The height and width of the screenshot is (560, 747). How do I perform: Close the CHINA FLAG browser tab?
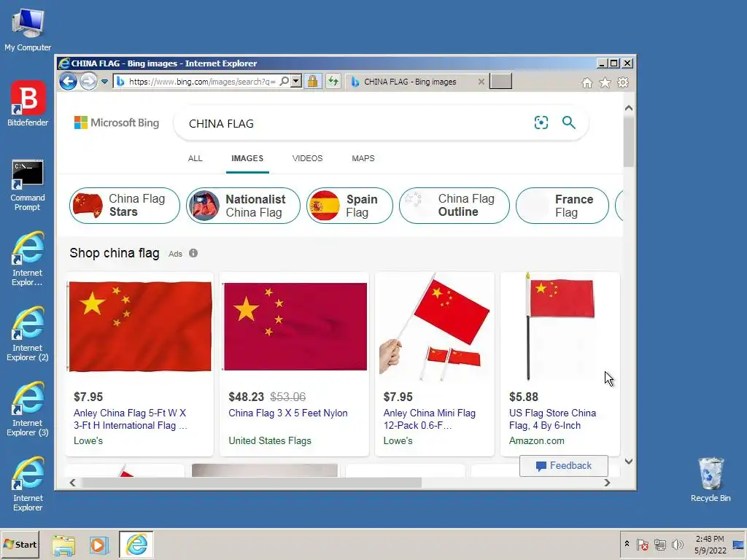click(481, 82)
